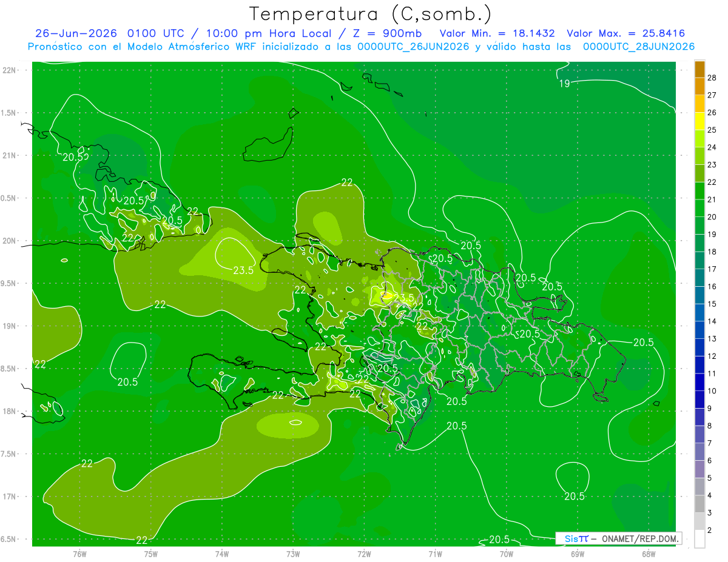
Task: Select the color bar segment between 23 and 24
Action: coord(699,156)
